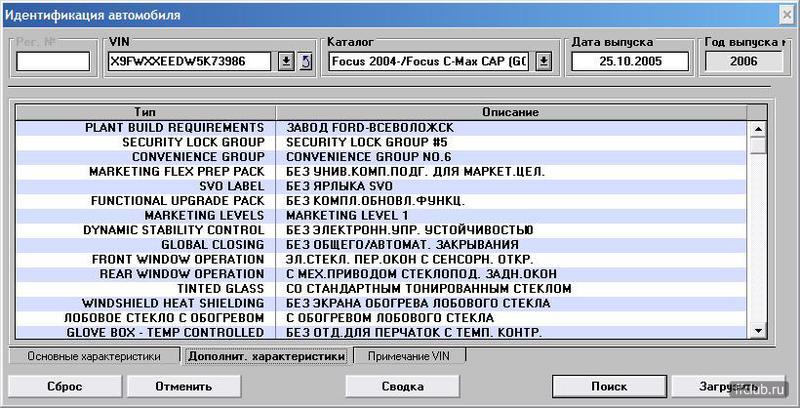
Task: Click the VIN history refresh icon
Action: (305, 62)
